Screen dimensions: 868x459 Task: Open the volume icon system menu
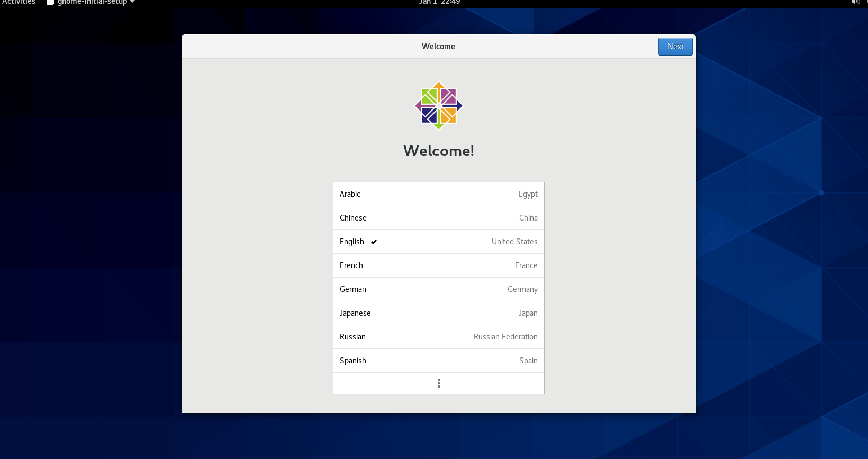856,2
